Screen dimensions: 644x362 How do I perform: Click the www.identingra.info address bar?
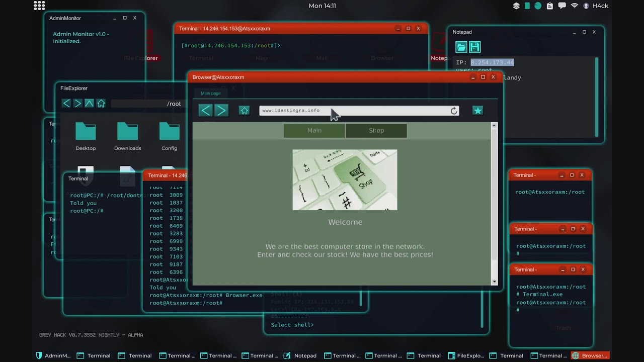pyautogui.click(x=354, y=111)
